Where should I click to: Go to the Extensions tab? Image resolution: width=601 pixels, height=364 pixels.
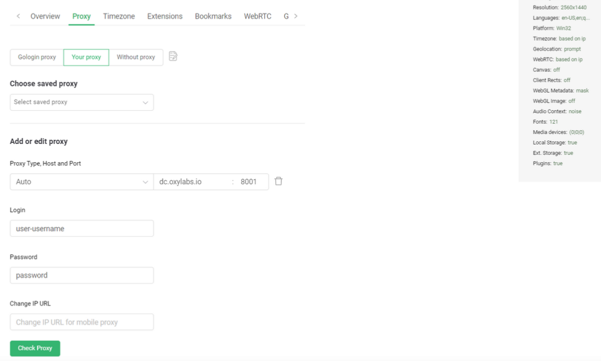coord(164,17)
